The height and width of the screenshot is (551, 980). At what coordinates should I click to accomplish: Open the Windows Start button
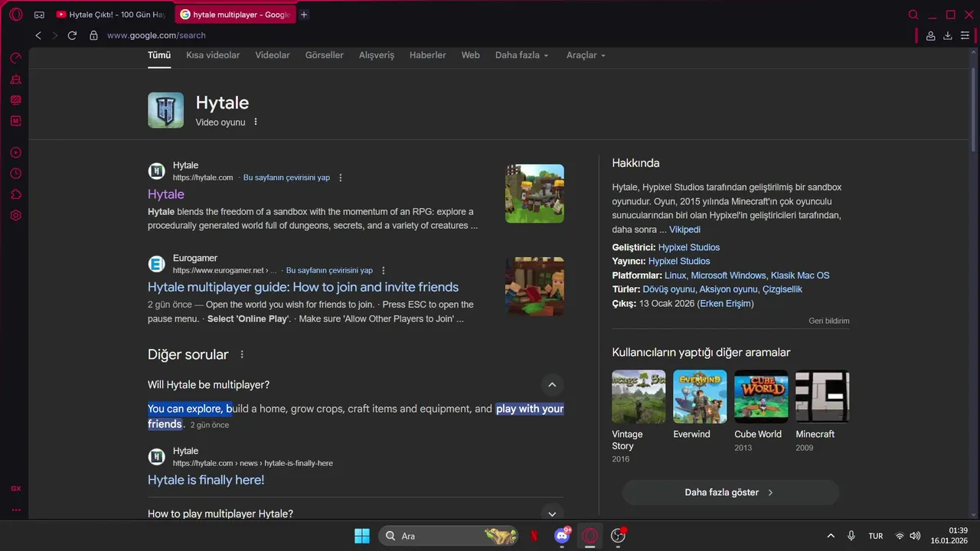tap(362, 536)
